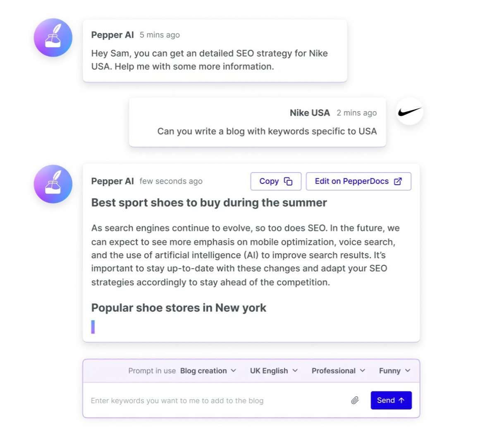This screenshot has height=448, width=492.
Task: Focus the keywords input field
Action: pyautogui.click(x=217, y=400)
